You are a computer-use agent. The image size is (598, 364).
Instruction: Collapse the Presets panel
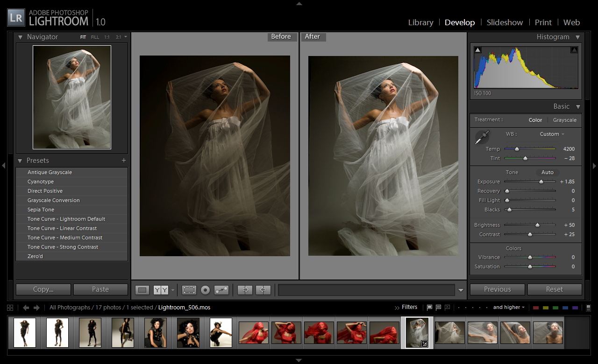[20, 161]
